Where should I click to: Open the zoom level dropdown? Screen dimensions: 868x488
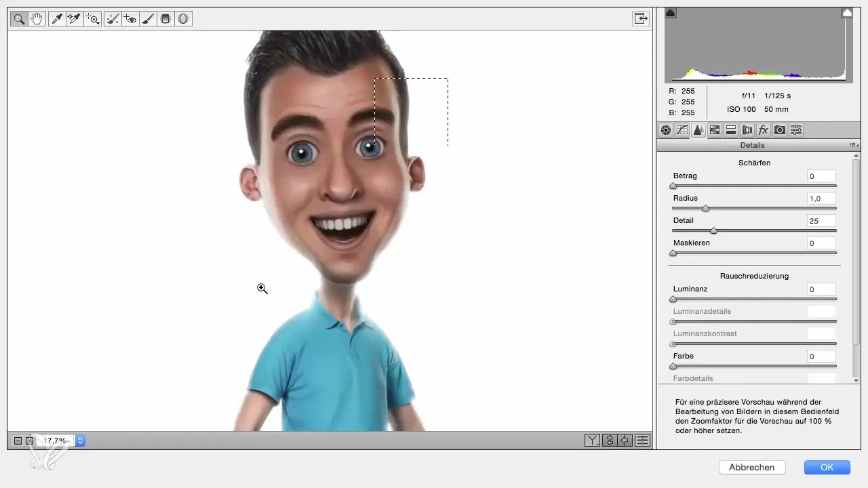tap(81, 441)
